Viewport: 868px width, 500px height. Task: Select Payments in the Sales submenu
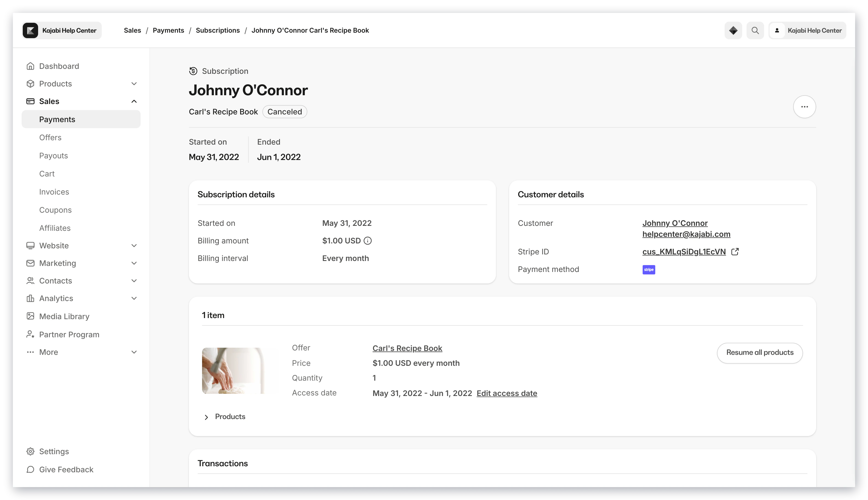click(81, 119)
